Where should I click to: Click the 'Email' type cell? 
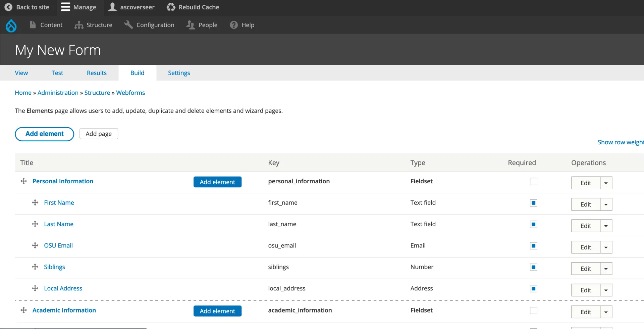click(418, 246)
